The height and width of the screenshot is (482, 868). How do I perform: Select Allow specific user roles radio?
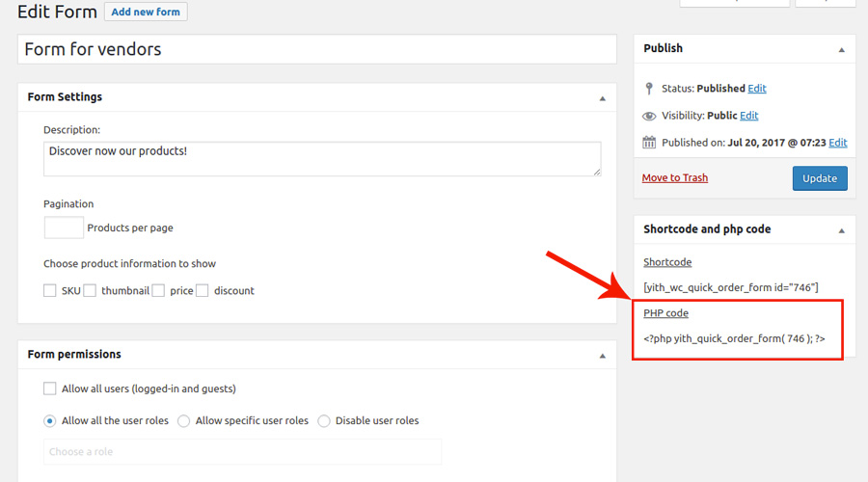tap(184, 421)
